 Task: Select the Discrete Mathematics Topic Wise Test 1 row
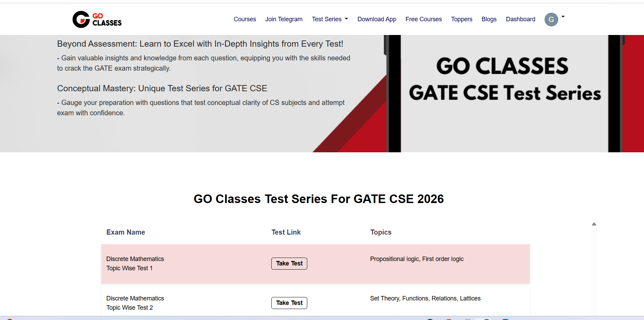tap(135, 263)
